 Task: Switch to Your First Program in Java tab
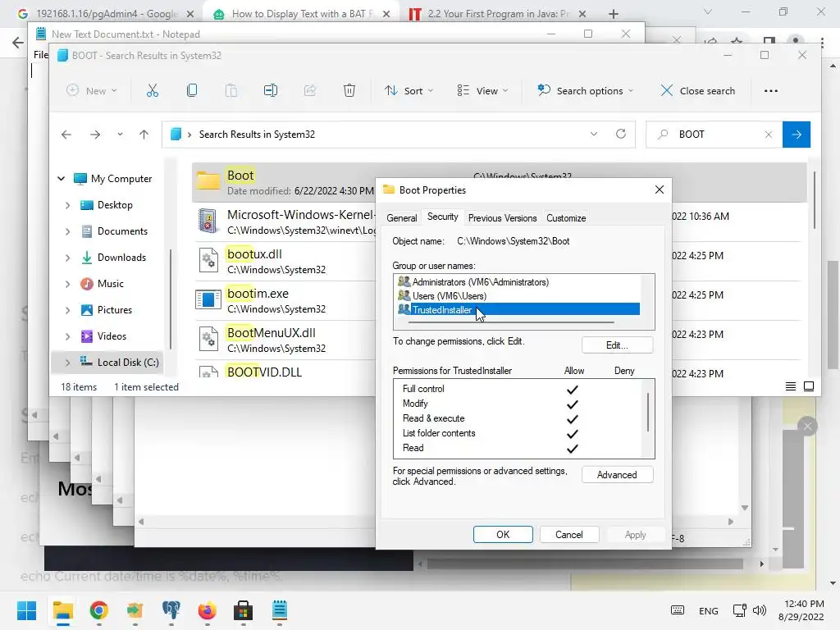click(498, 14)
